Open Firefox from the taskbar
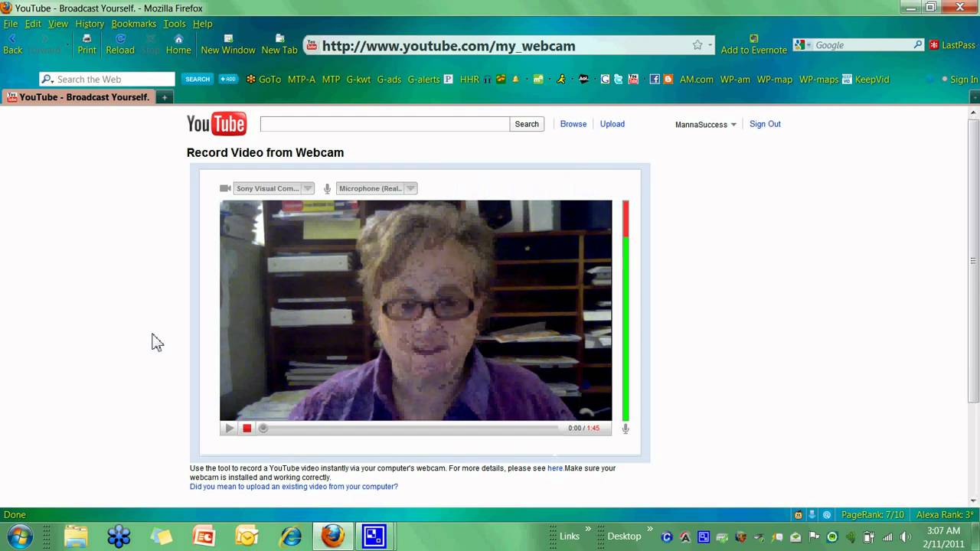 pos(332,536)
